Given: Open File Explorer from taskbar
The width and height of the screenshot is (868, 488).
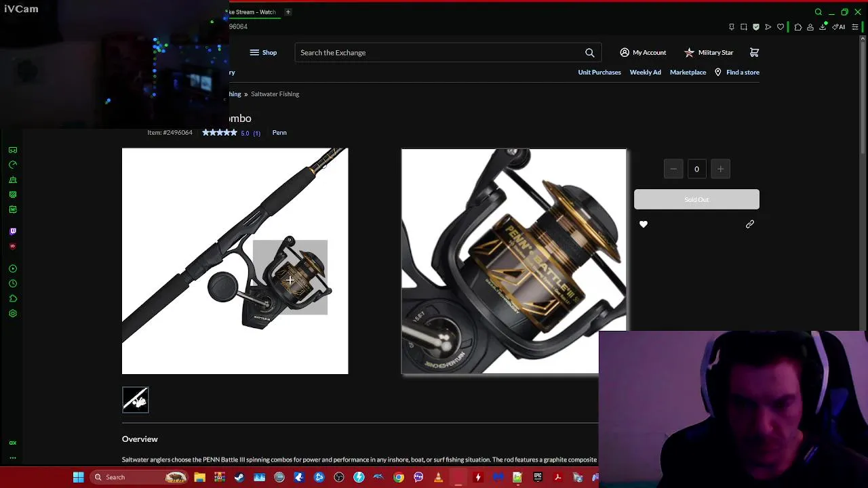Looking at the screenshot, I should 199,477.
